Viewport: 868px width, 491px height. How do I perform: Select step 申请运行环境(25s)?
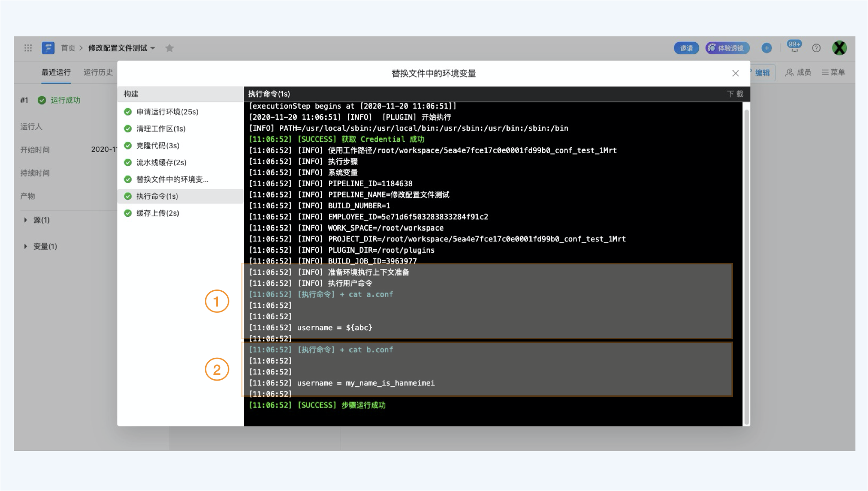point(180,112)
